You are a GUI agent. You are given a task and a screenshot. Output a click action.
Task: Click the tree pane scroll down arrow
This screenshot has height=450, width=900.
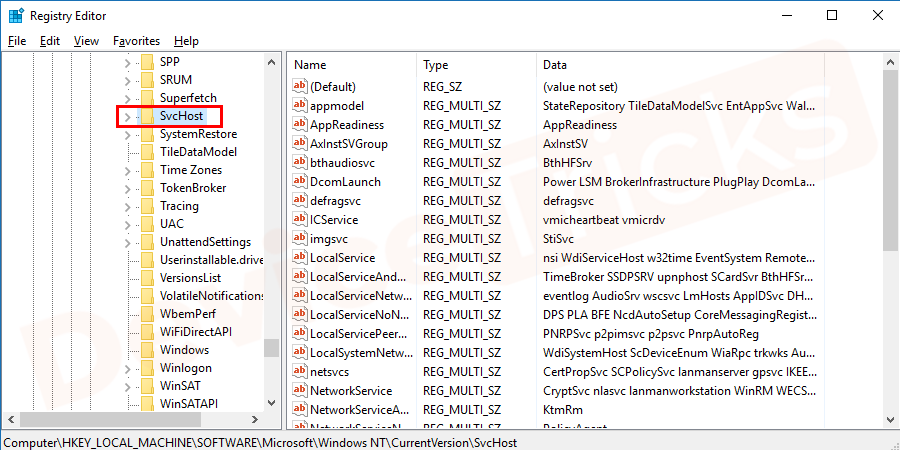tap(272, 404)
